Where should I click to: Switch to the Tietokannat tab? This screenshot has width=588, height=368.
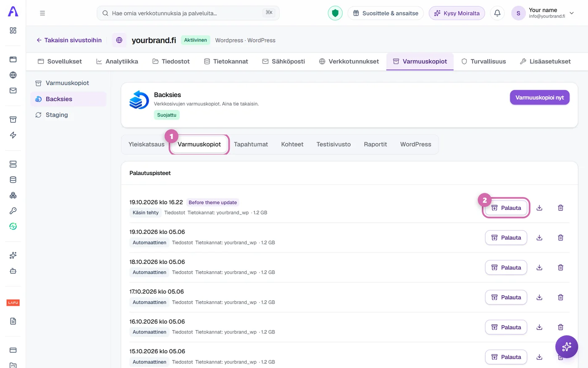point(226,61)
